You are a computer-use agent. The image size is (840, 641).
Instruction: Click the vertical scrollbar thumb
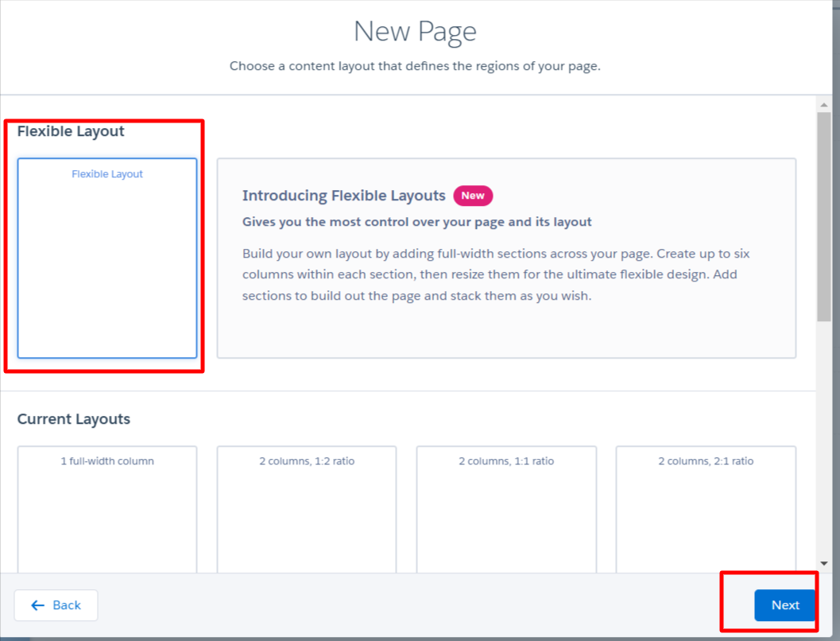(x=823, y=215)
